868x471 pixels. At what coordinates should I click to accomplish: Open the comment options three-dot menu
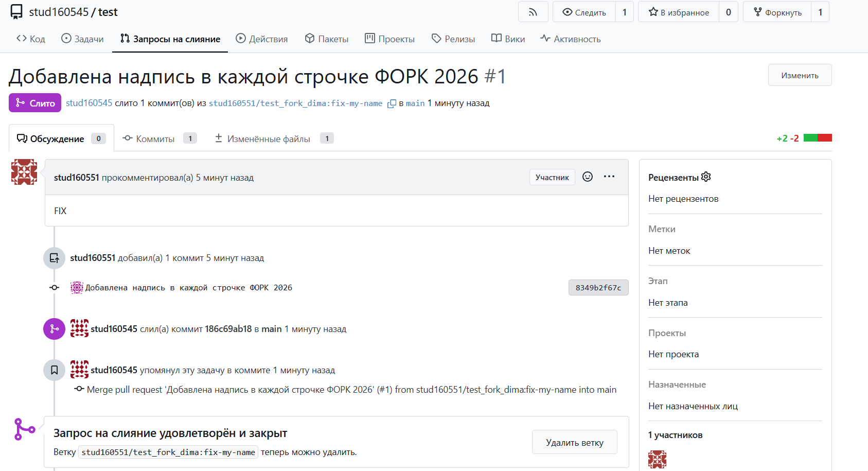point(609,177)
